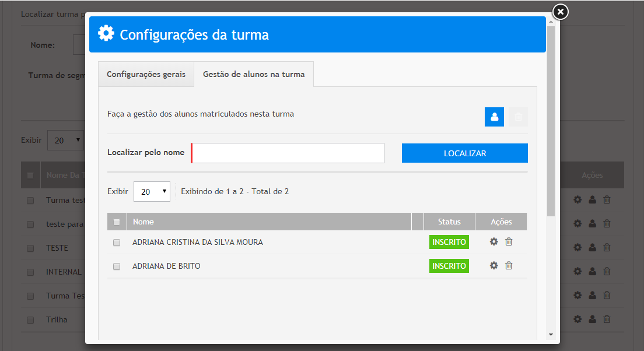Open the background page Exibir dropdown
The image size is (644, 351).
click(x=65, y=141)
